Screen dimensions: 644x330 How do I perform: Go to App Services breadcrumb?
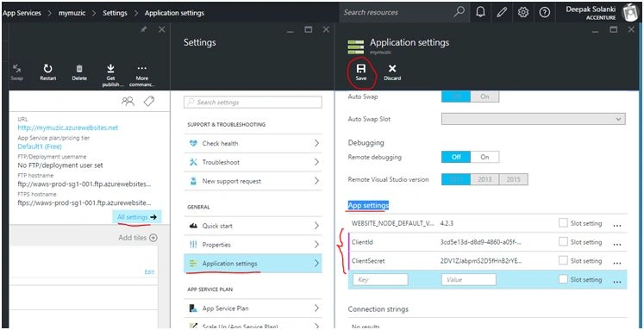tap(22, 13)
